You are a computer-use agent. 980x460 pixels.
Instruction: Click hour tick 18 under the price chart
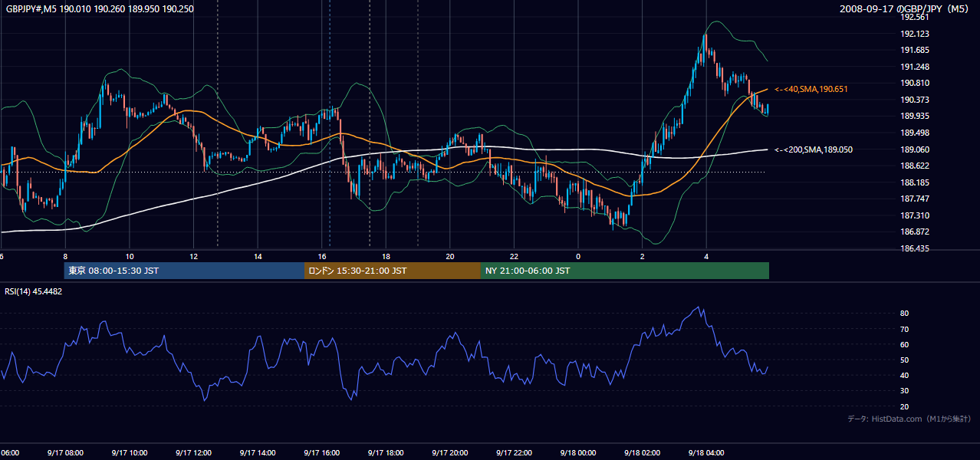[386, 257]
